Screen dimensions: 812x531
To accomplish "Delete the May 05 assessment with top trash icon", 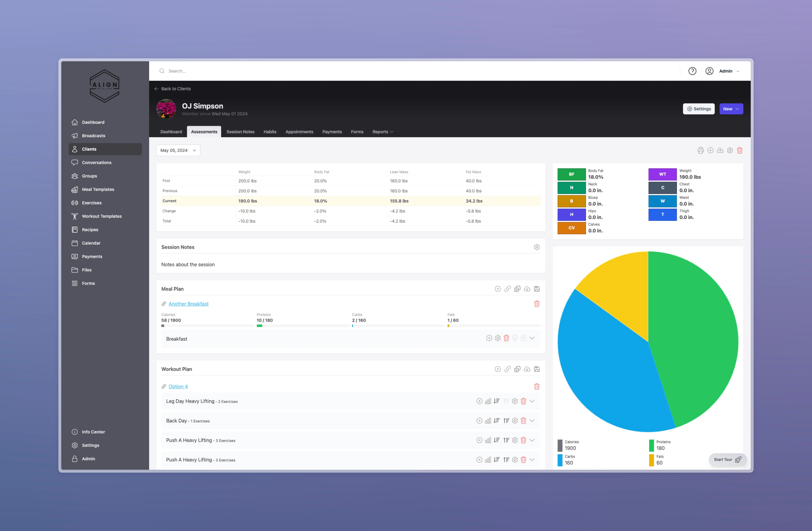I will point(740,150).
